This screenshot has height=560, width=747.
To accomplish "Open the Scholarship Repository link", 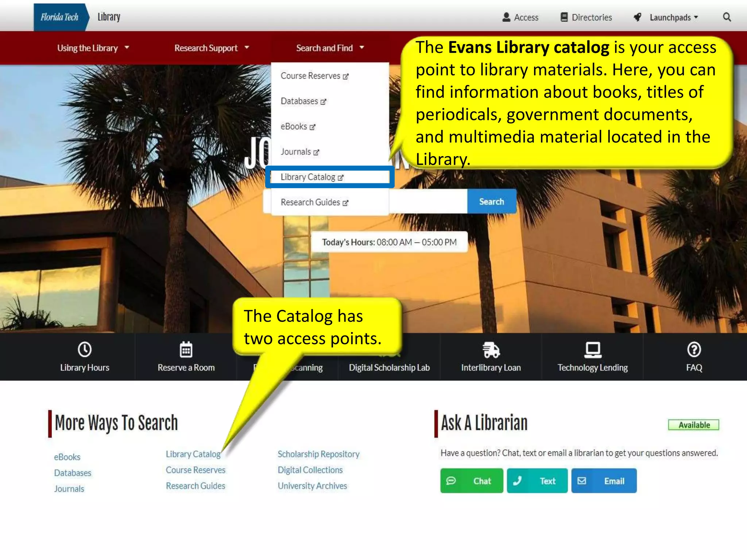I will pos(318,454).
